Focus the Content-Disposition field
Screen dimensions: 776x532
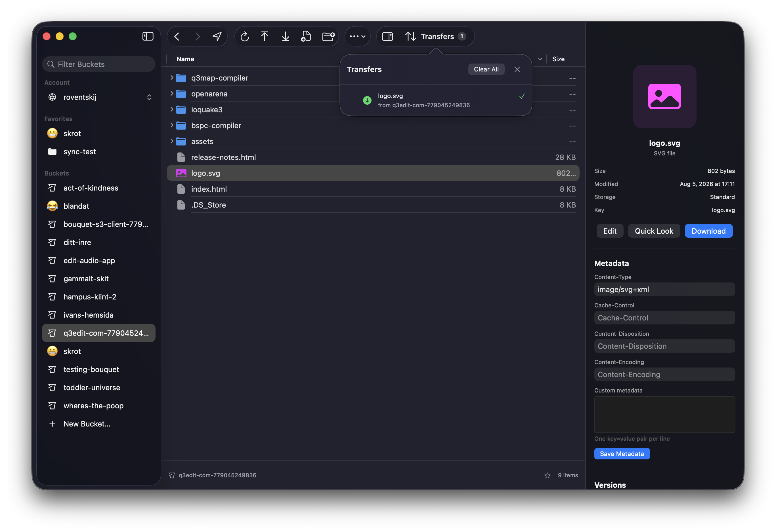tap(664, 346)
